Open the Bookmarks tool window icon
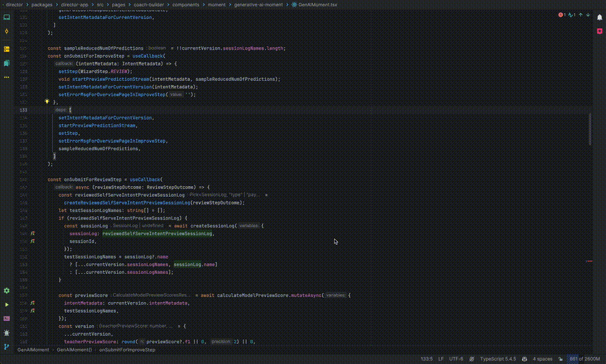Image resolution: width=606 pixels, height=364 pixels. tap(6, 63)
